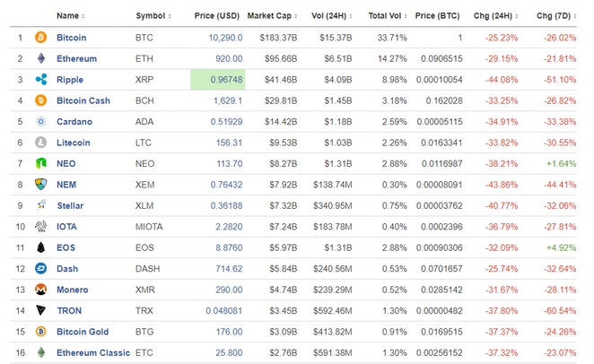Click Litecoin volume $1.03B
This screenshot has height=364, width=594.
[338, 143]
